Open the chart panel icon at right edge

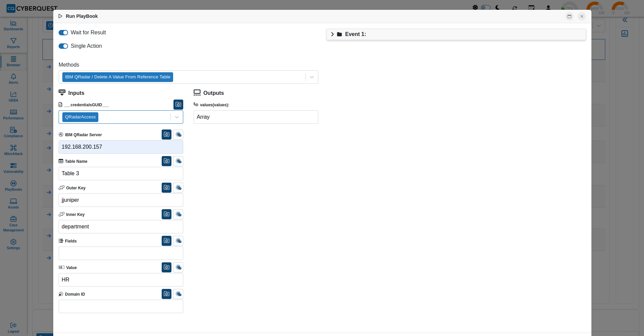(x=625, y=34)
